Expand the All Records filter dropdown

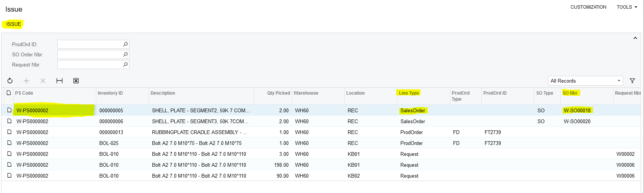click(619, 81)
